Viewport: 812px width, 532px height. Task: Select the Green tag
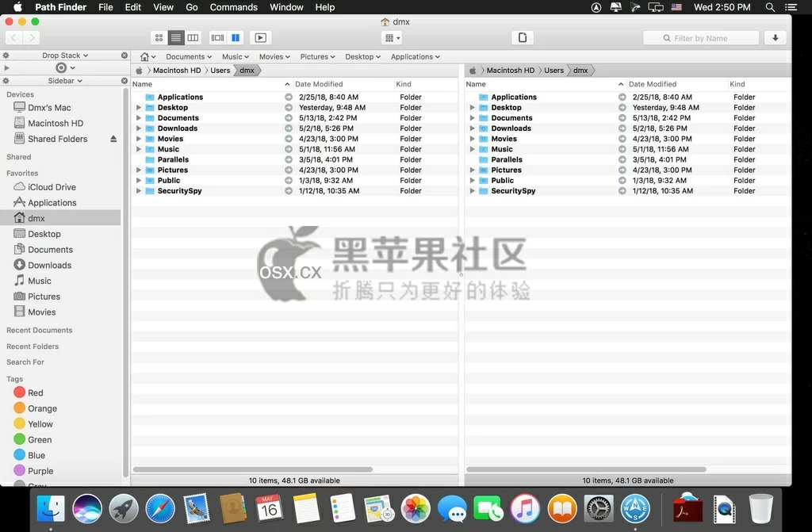(x=40, y=440)
